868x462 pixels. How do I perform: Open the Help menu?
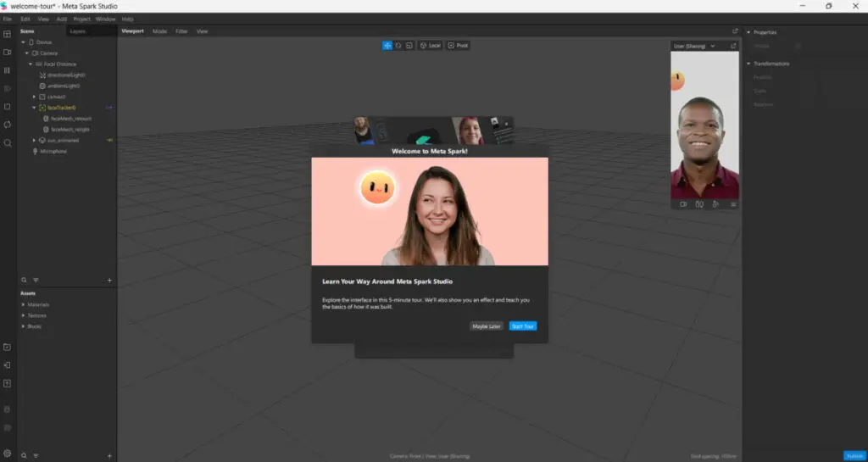127,19
